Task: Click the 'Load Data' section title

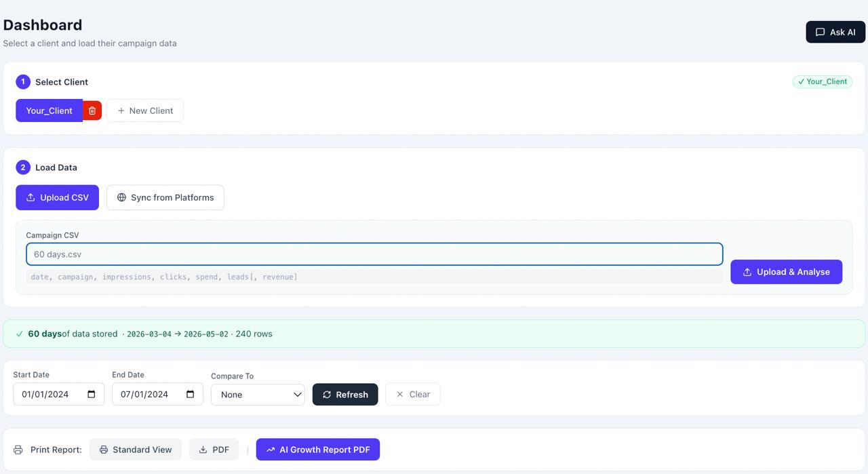Action: [x=56, y=167]
